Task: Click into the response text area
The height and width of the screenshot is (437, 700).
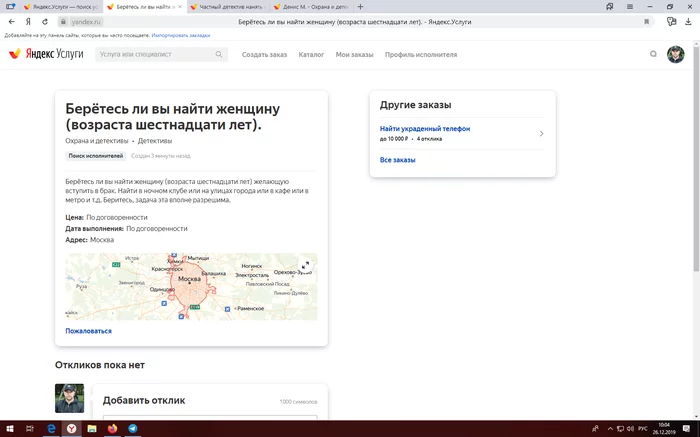Action: [x=210, y=417]
